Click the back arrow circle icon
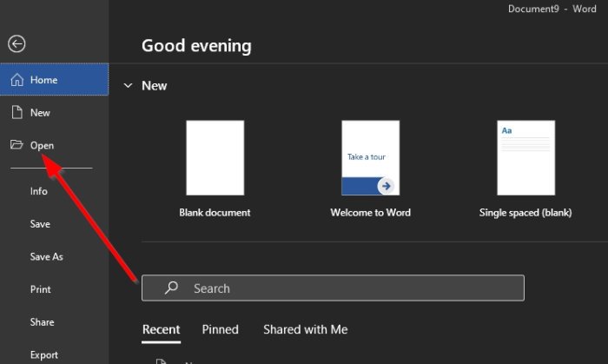This screenshot has height=364, width=608. point(16,44)
